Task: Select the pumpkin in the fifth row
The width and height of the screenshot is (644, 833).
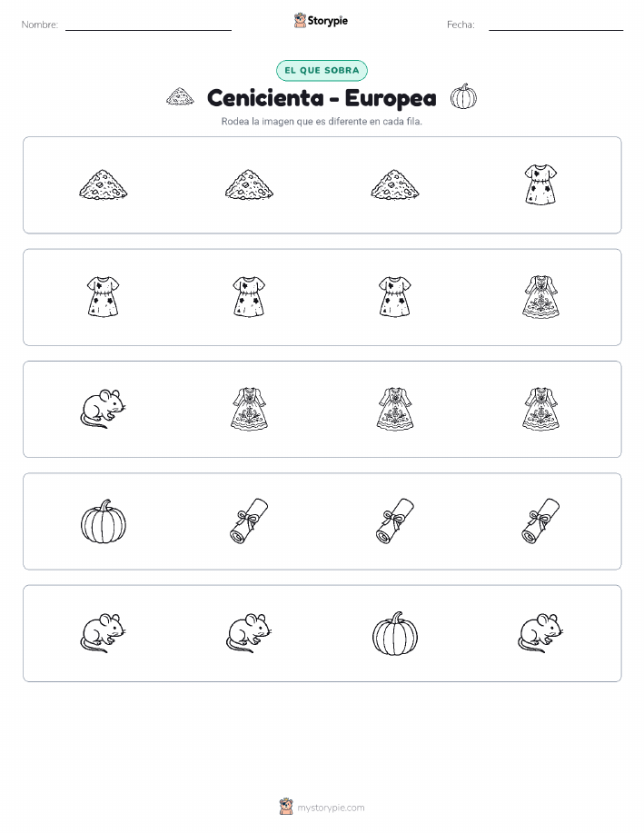Action: pyautogui.click(x=395, y=633)
